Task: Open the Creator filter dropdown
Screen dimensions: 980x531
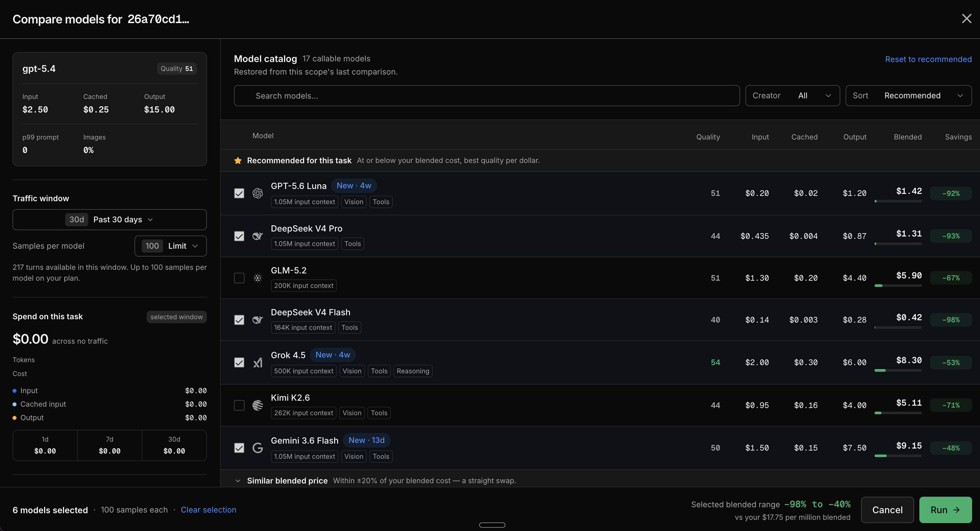Action: tap(792, 96)
